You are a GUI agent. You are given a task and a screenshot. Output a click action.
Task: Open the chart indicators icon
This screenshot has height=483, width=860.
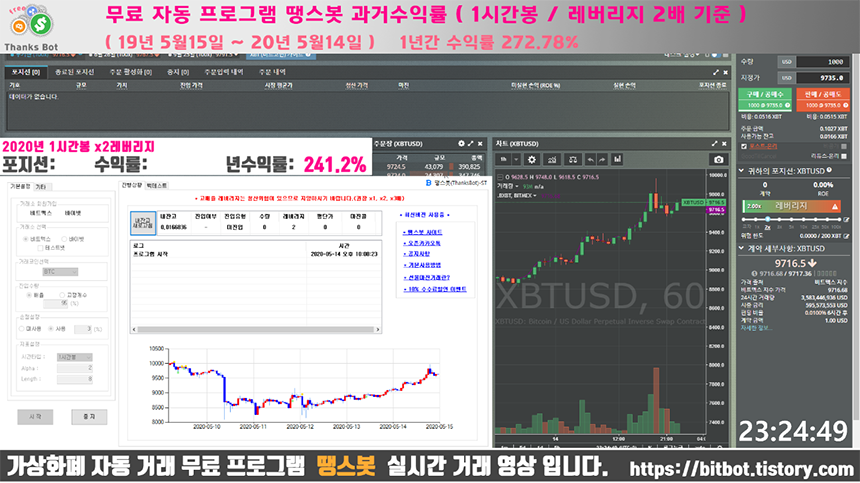[x=552, y=160]
